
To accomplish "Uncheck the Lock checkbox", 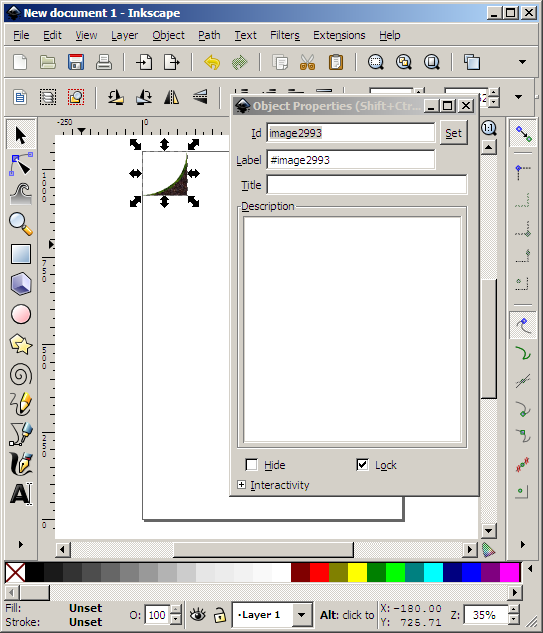I will click(363, 465).
